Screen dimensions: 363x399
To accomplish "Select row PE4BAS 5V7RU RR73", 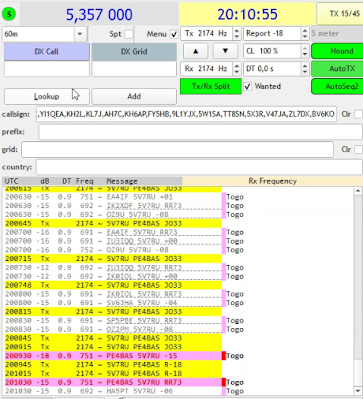I will (x=113, y=382).
